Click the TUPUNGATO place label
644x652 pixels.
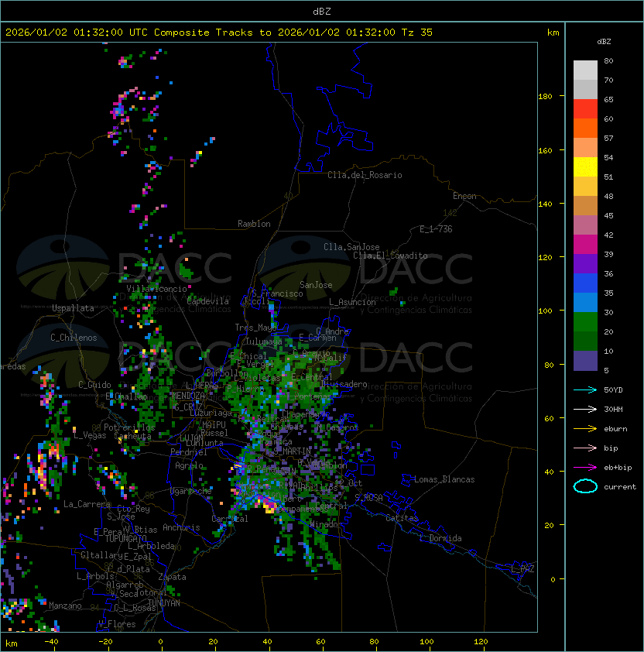tap(125, 539)
